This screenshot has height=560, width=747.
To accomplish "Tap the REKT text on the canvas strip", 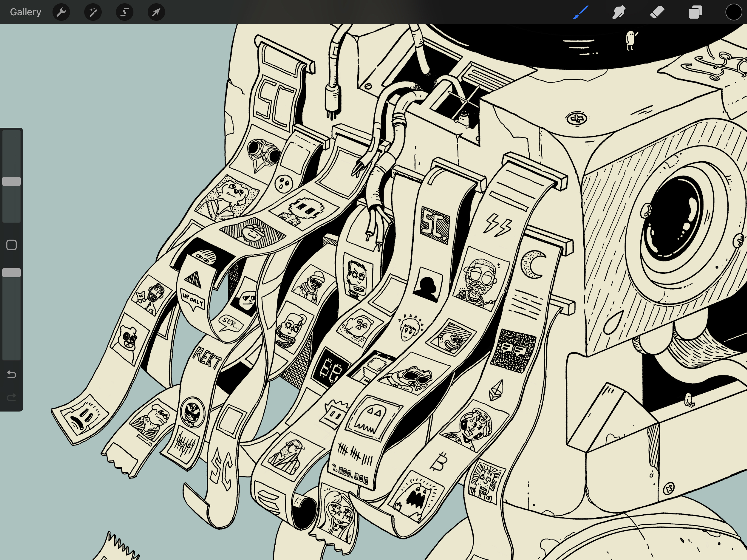I will point(207,358).
